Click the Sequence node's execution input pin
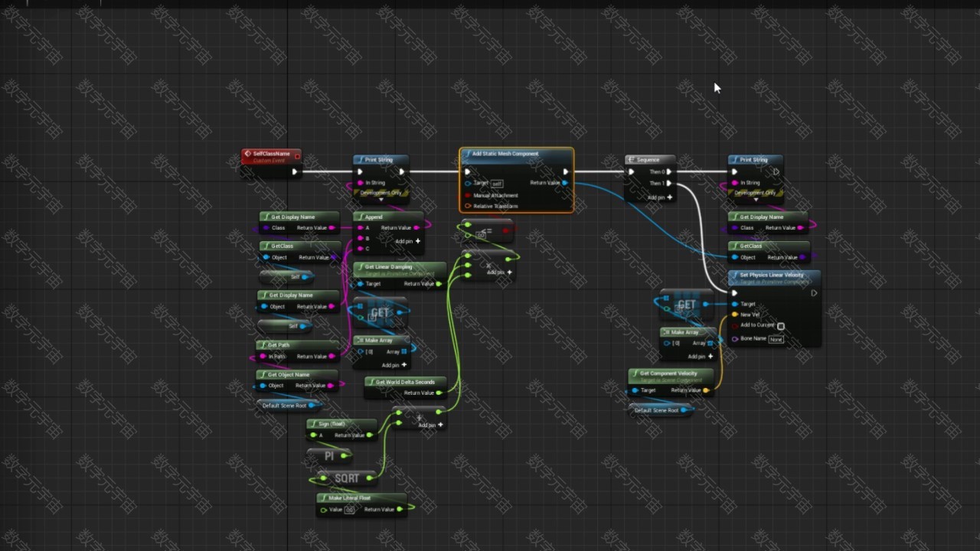980x551 pixels. click(x=632, y=171)
